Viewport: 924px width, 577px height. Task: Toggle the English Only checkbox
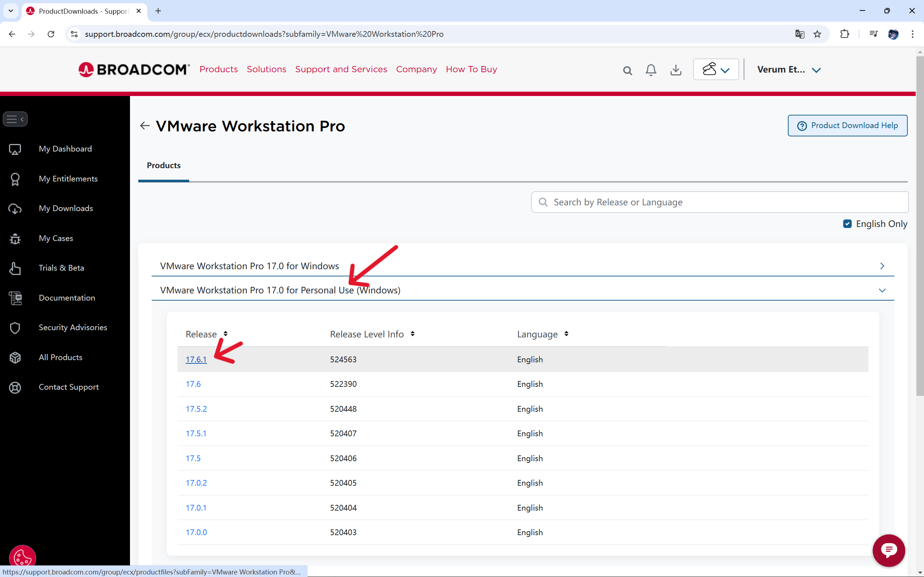point(847,224)
